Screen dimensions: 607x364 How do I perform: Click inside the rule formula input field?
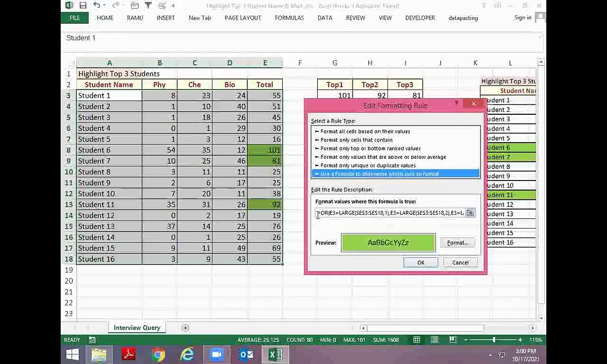pos(390,213)
